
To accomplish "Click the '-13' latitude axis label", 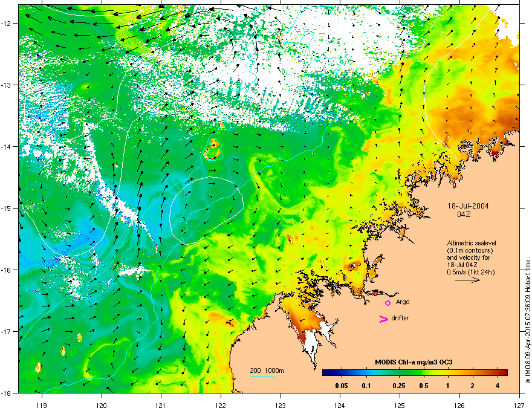I will point(7,85).
